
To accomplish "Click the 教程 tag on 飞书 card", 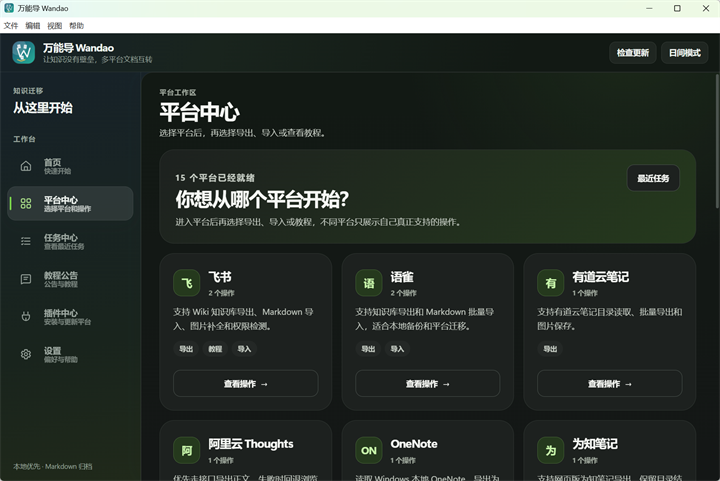I will click(x=215, y=349).
